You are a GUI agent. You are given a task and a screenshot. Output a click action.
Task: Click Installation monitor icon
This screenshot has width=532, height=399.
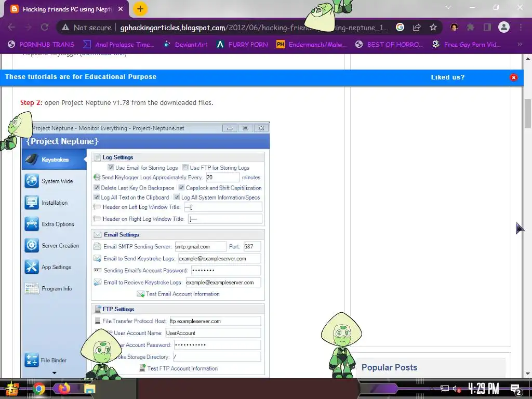tap(32, 203)
